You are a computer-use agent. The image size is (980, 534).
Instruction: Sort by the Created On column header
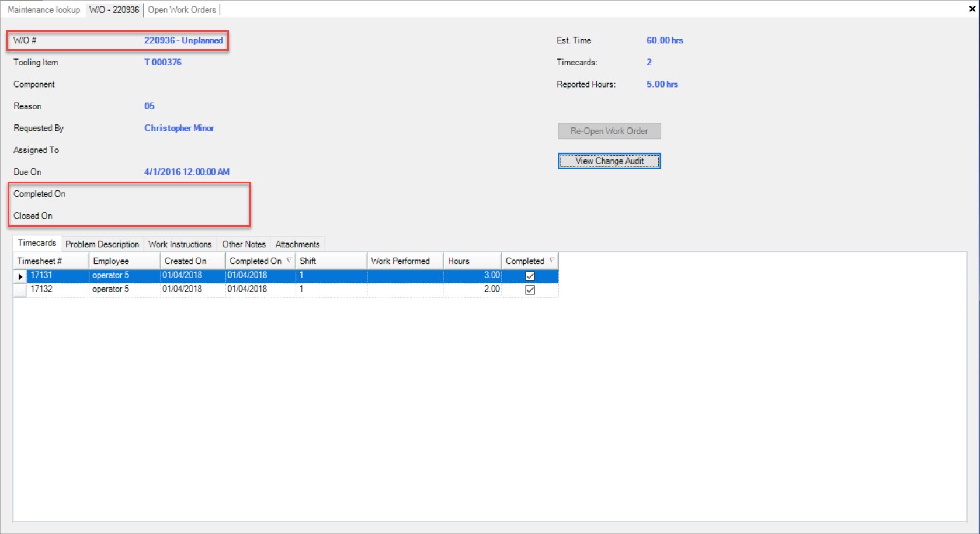193,261
